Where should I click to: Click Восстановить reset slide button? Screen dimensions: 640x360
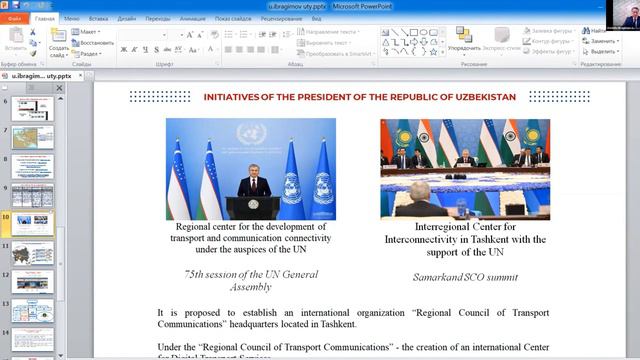click(93, 42)
